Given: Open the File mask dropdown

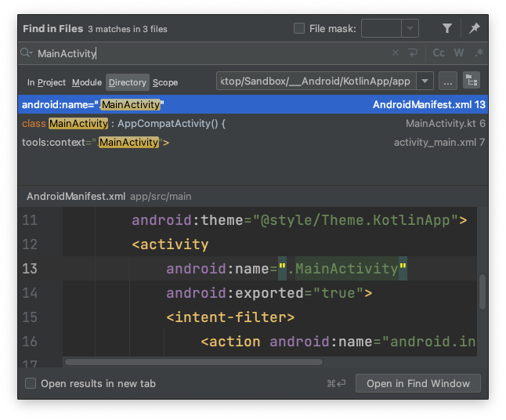Looking at the screenshot, I should tap(410, 28).
